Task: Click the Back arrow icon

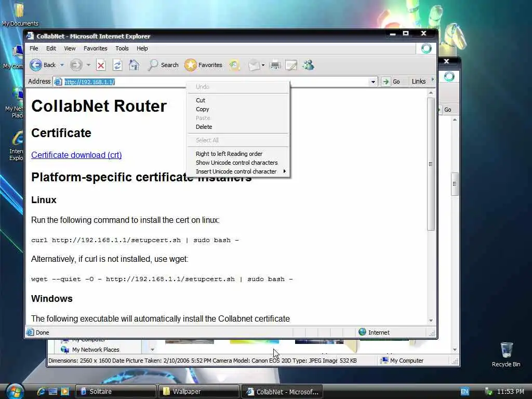Action: [36, 65]
